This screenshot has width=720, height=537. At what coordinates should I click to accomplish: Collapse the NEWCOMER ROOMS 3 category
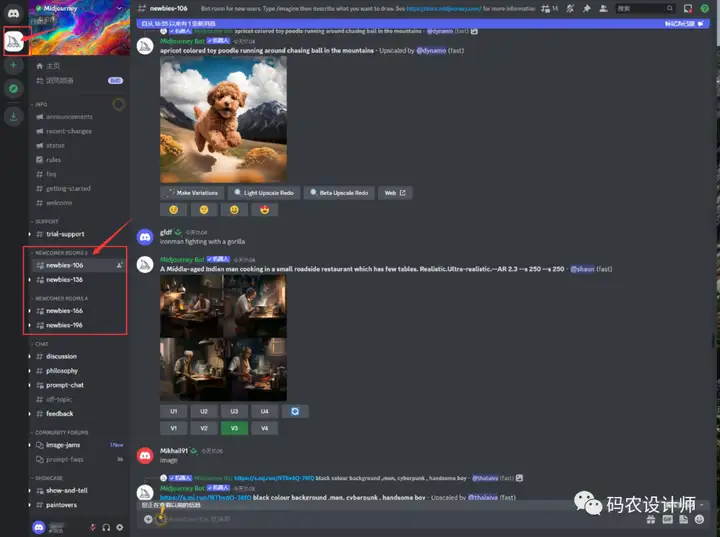coord(61,253)
